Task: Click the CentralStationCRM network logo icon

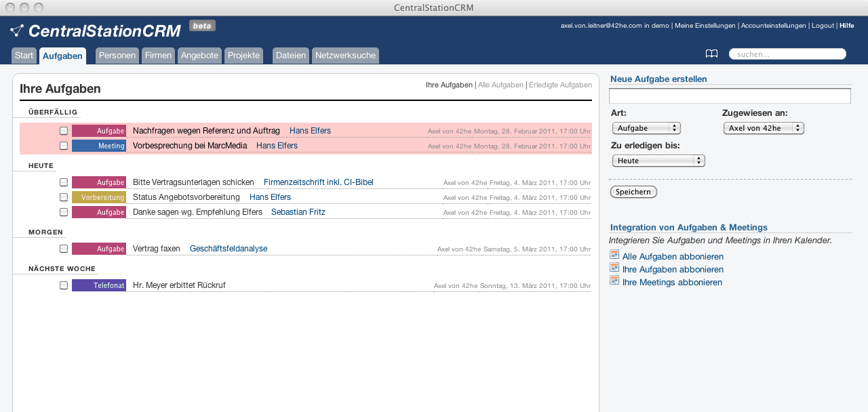Action: coord(17,30)
